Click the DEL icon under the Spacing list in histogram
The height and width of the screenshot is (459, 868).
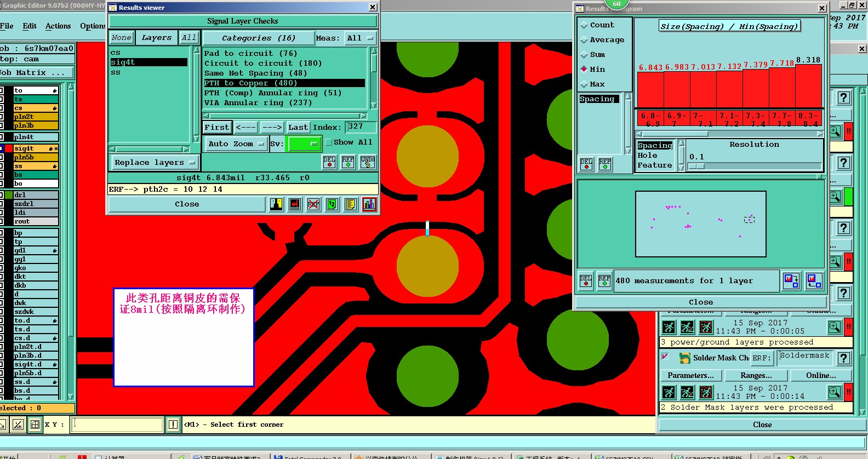click(586, 164)
